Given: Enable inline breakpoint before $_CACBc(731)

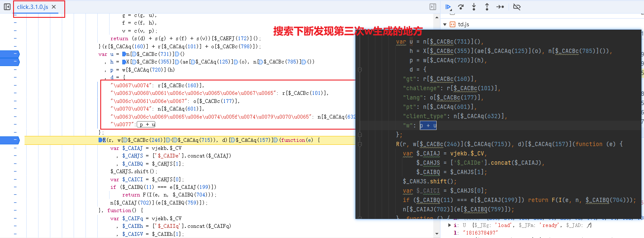Looking at the screenshot, I should [135, 54].
